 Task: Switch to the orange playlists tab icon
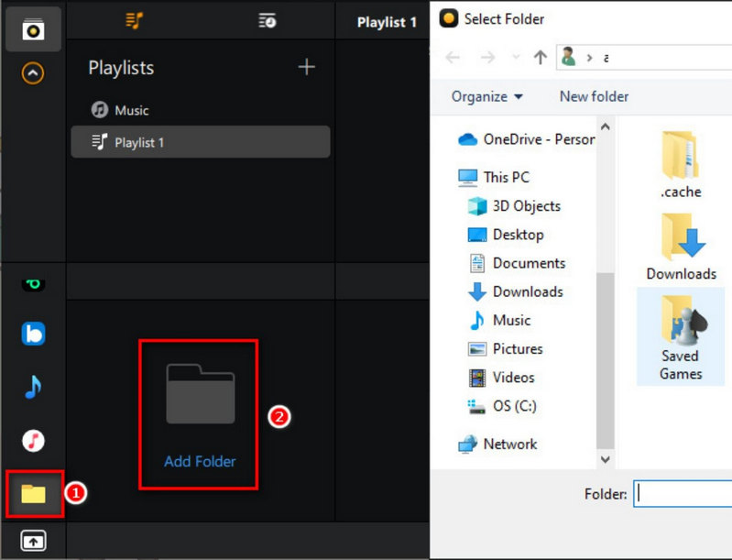tap(134, 20)
